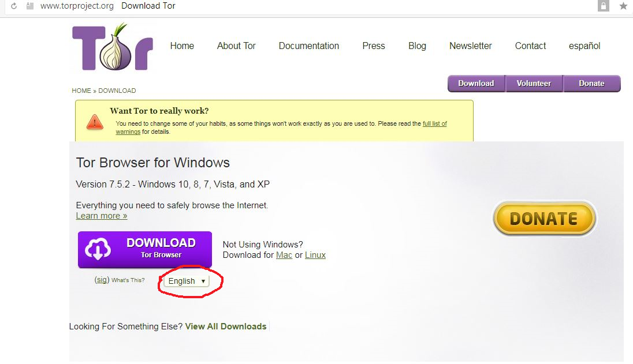This screenshot has width=633, height=364.
Task: Click the gold DONATE button
Action: 543,219
